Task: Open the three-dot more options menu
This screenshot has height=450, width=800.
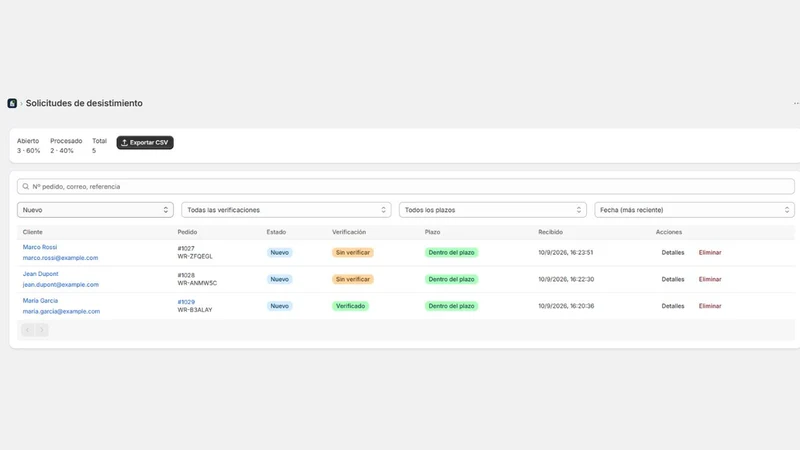Action: pos(796,104)
